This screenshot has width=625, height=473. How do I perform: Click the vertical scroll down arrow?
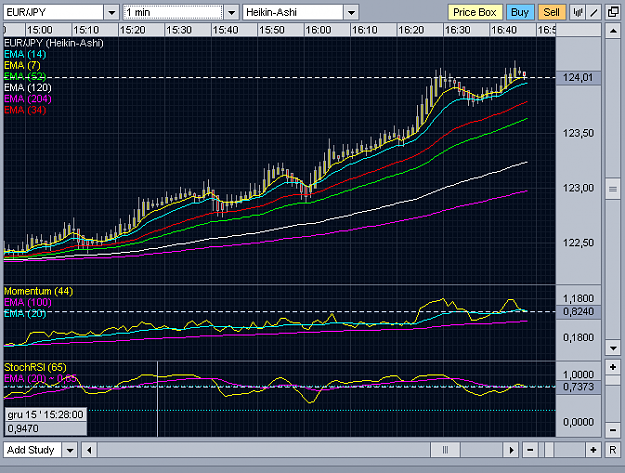(613, 348)
